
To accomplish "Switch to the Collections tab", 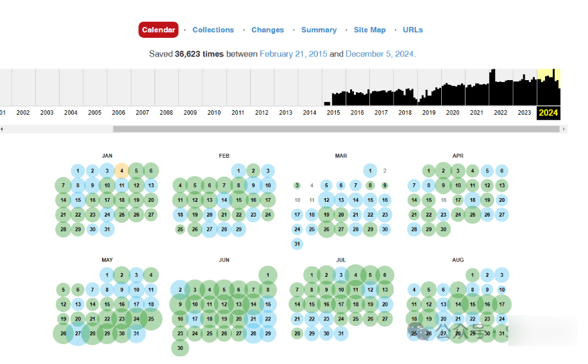I will coord(213,30).
